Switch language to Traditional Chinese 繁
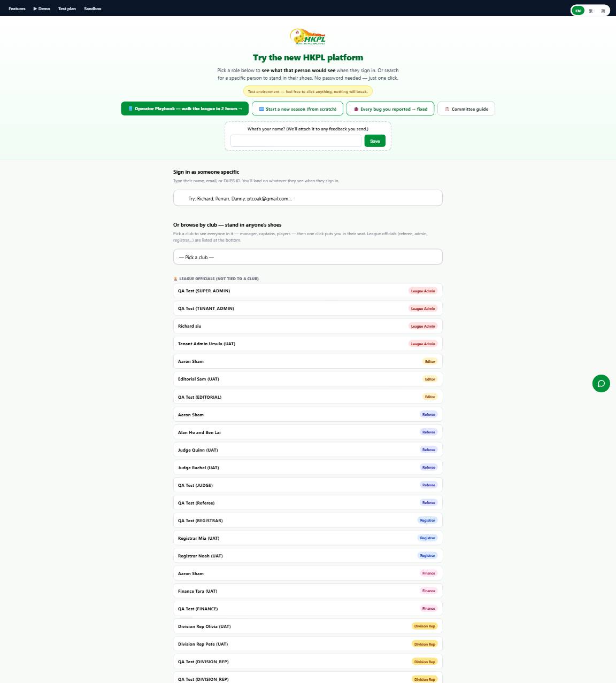Screen dimensions: 616x683 [591, 11]
